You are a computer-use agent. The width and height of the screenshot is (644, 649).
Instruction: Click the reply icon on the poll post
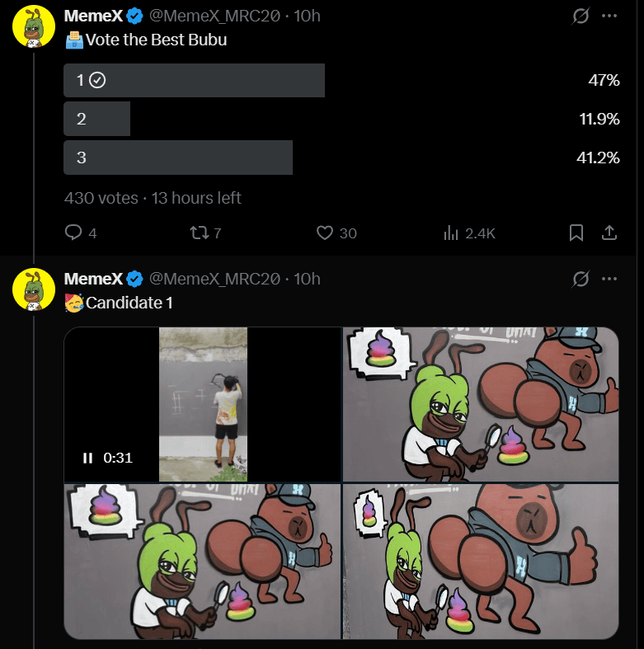pyautogui.click(x=73, y=233)
